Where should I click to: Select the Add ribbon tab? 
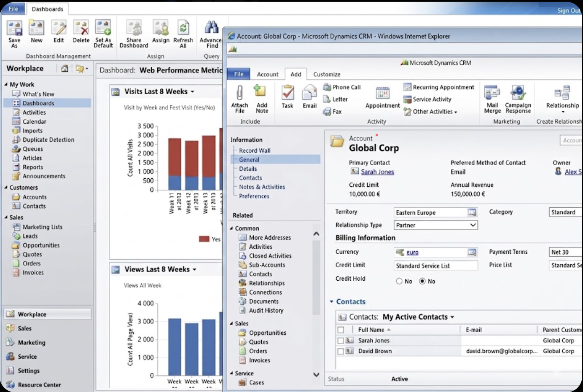296,74
